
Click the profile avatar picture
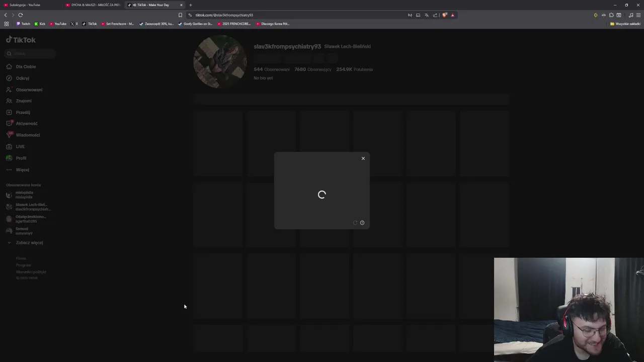point(220,62)
